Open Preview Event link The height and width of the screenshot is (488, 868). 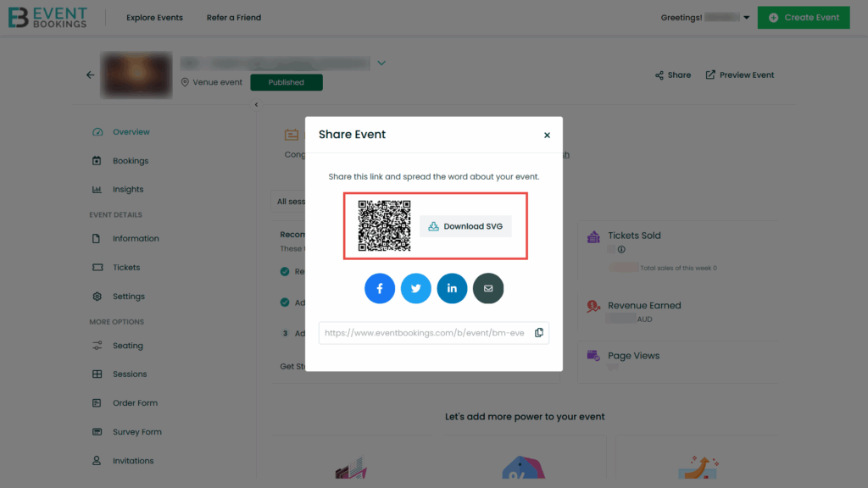739,75
